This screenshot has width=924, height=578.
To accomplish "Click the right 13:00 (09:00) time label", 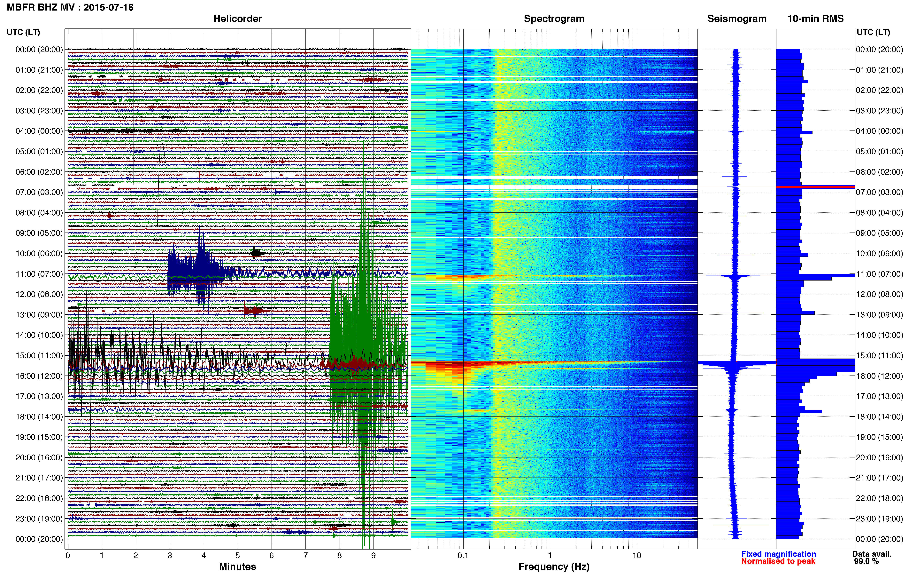I will tap(879, 315).
